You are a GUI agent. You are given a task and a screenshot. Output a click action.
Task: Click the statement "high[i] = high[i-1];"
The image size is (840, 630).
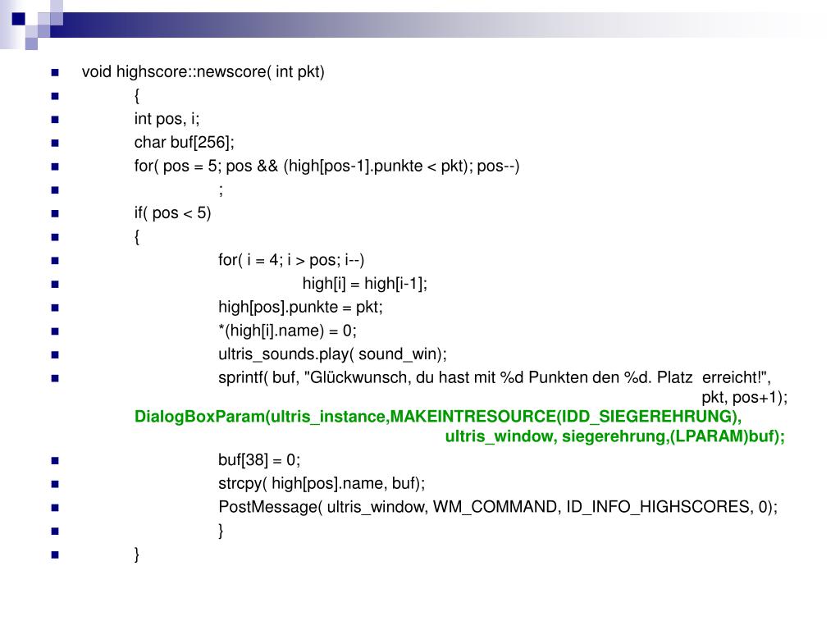pyautogui.click(x=365, y=284)
